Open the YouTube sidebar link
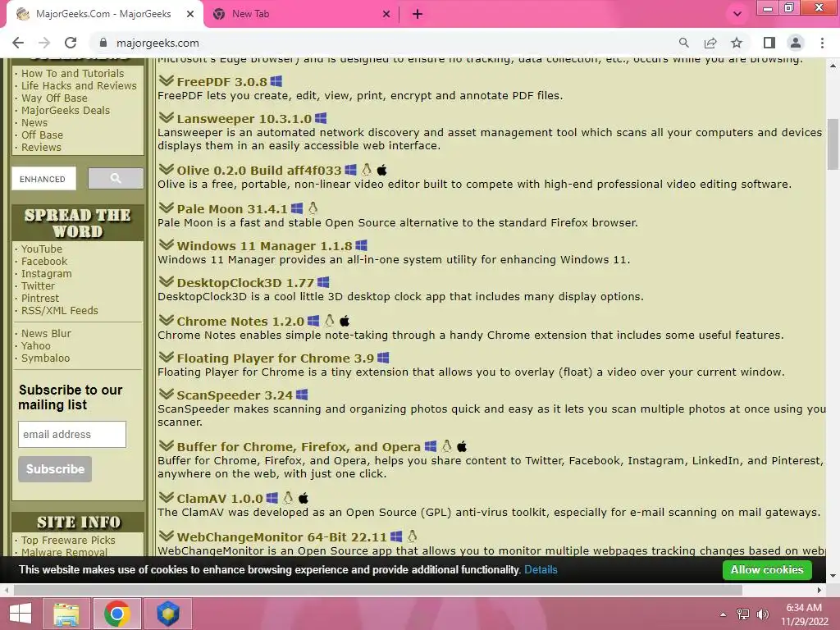The width and height of the screenshot is (840, 630). (42, 249)
